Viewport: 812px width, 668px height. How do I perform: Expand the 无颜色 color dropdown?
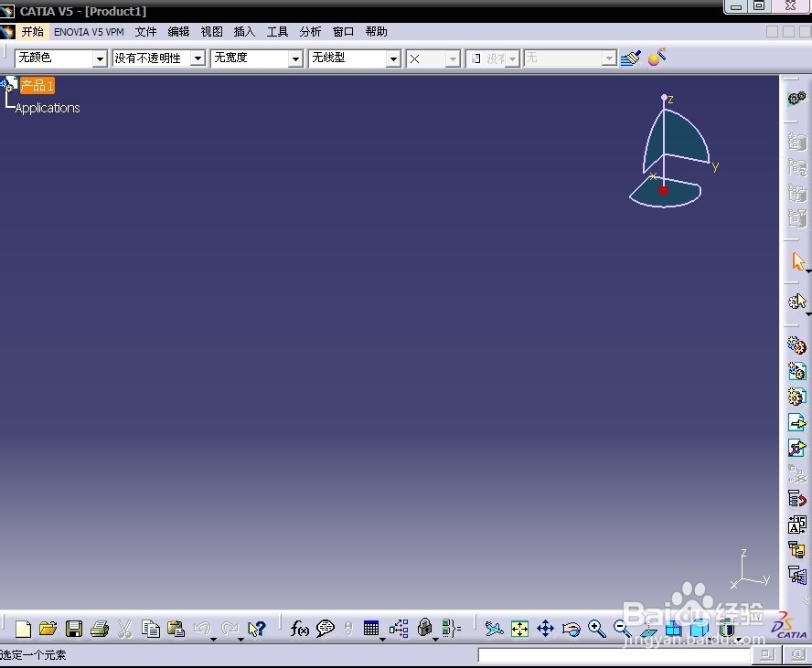pyautogui.click(x=100, y=58)
